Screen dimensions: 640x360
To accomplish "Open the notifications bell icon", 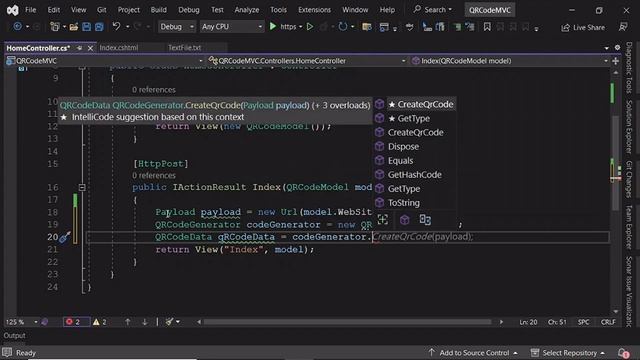I will pos(623,353).
